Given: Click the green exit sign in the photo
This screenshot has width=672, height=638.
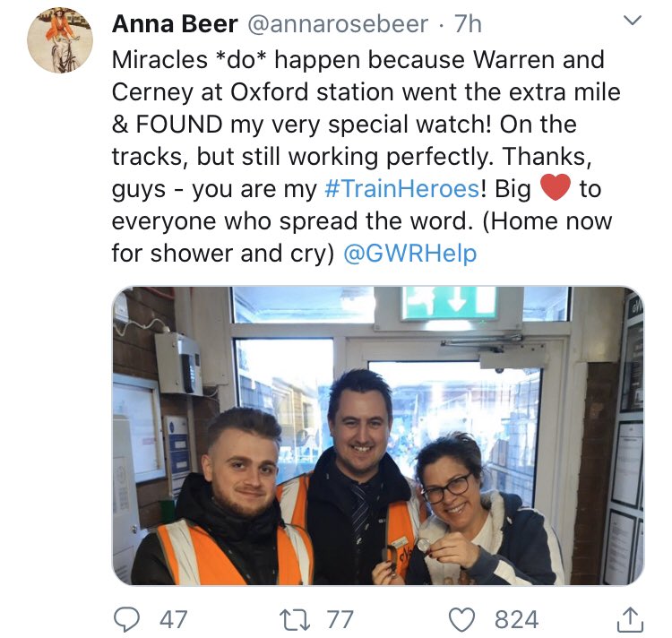Looking at the screenshot, I should [448, 303].
